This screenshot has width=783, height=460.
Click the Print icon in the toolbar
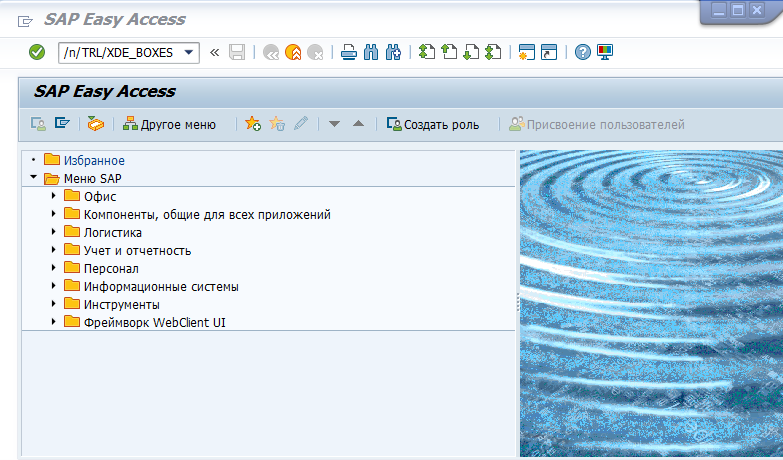[348, 52]
